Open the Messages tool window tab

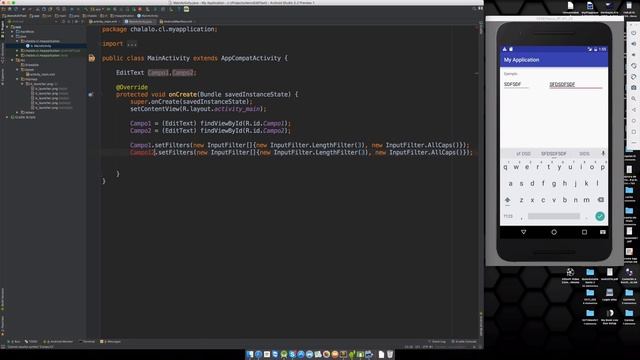point(111,342)
